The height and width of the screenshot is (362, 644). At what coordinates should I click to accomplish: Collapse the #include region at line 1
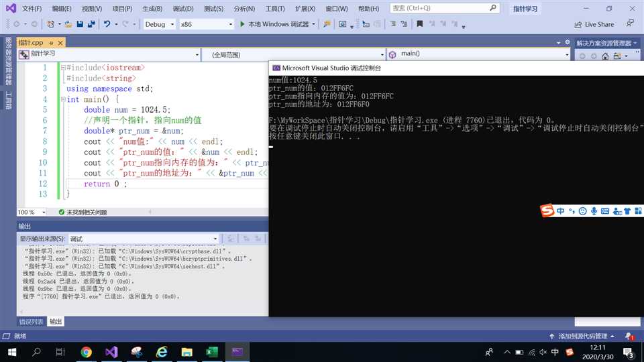[x=63, y=67]
